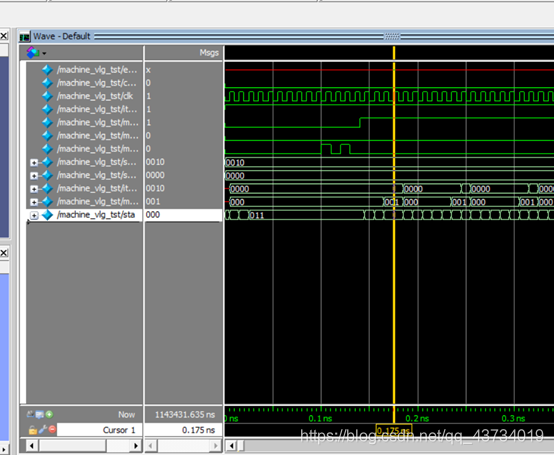Screen dimensions: 554x455
Task: Click the Wave window icon in title bar
Action: point(25,36)
